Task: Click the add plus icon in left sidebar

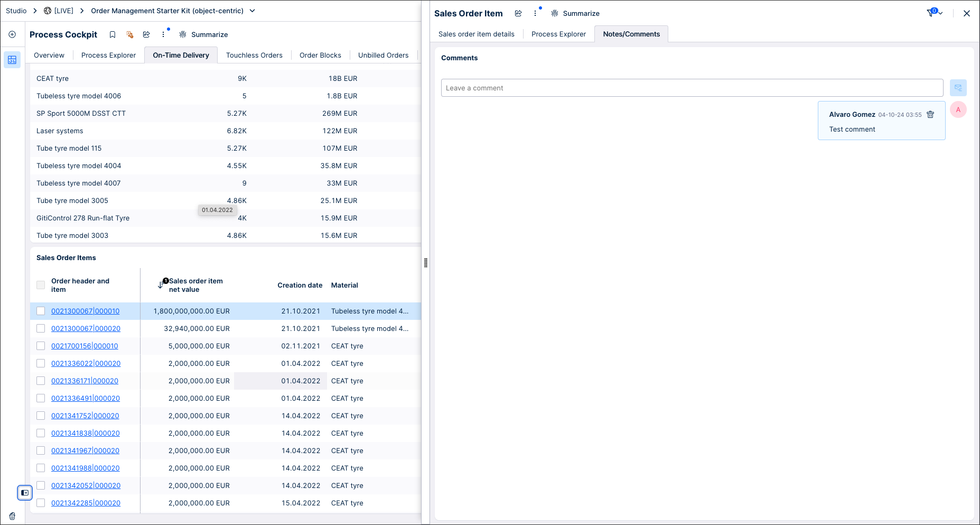Action: [x=12, y=34]
